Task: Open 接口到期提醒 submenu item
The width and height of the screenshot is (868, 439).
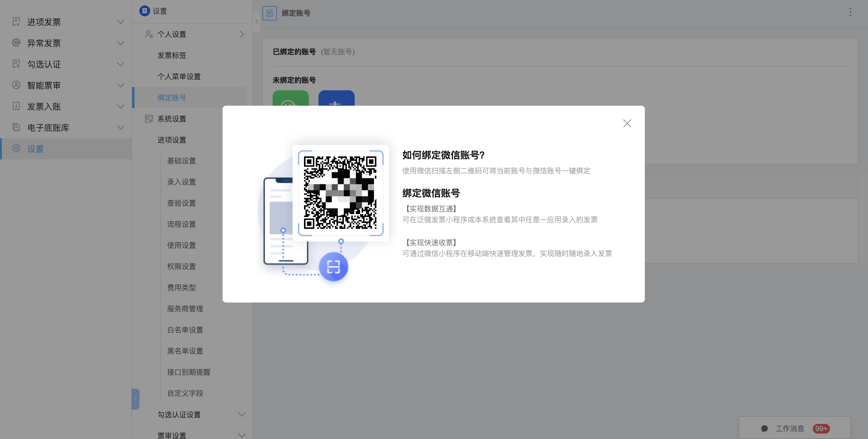Action: coord(189,372)
